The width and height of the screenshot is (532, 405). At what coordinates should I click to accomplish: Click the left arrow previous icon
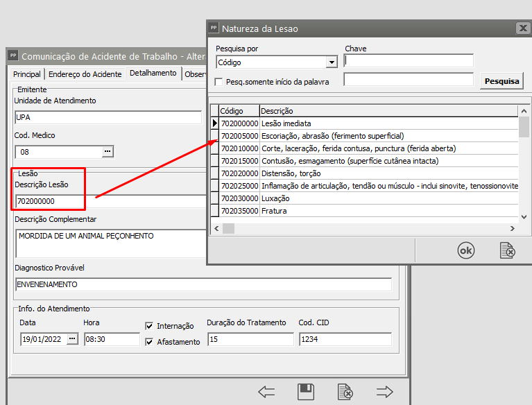coord(266,392)
